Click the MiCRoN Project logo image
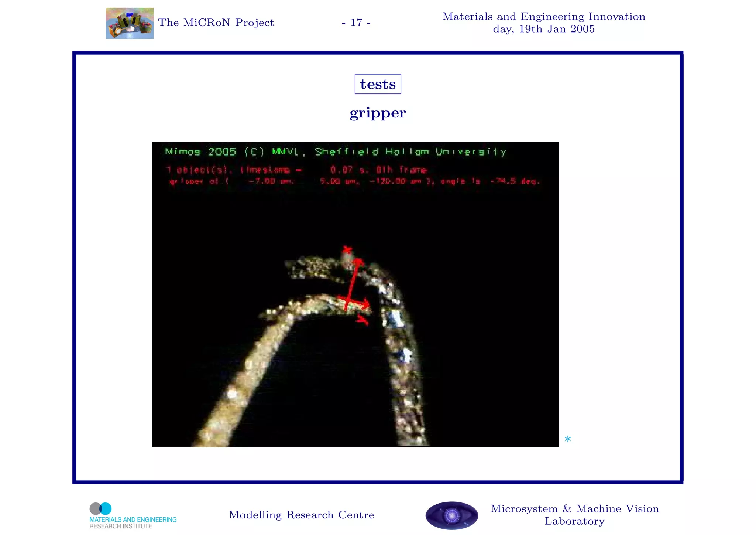Viewport: 756px width, 535px height. [130, 23]
